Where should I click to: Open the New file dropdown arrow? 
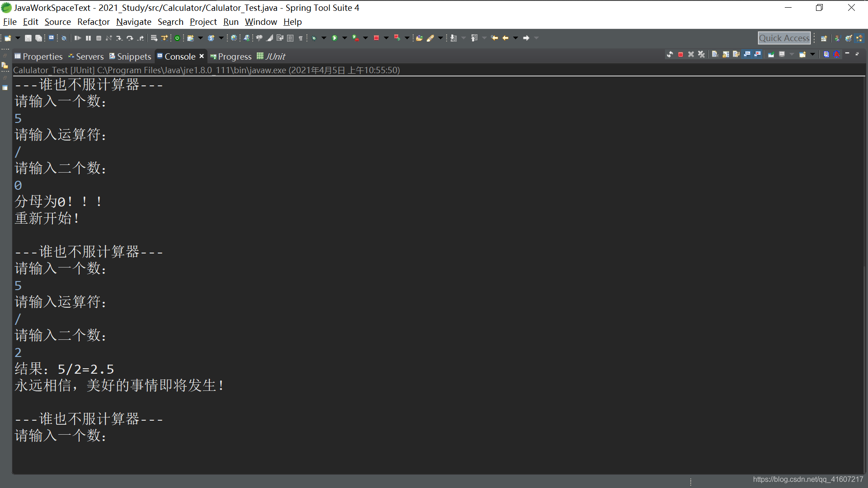[18, 38]
